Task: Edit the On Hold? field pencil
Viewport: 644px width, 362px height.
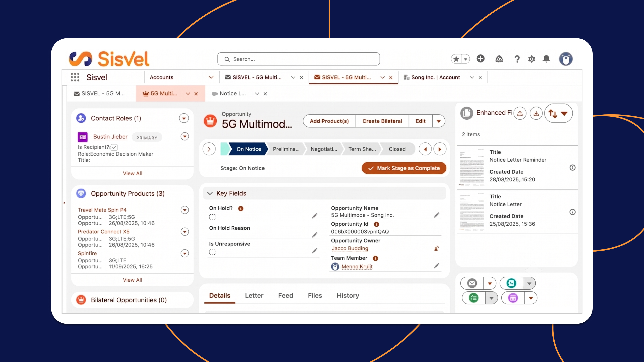Action: (314, 216)
